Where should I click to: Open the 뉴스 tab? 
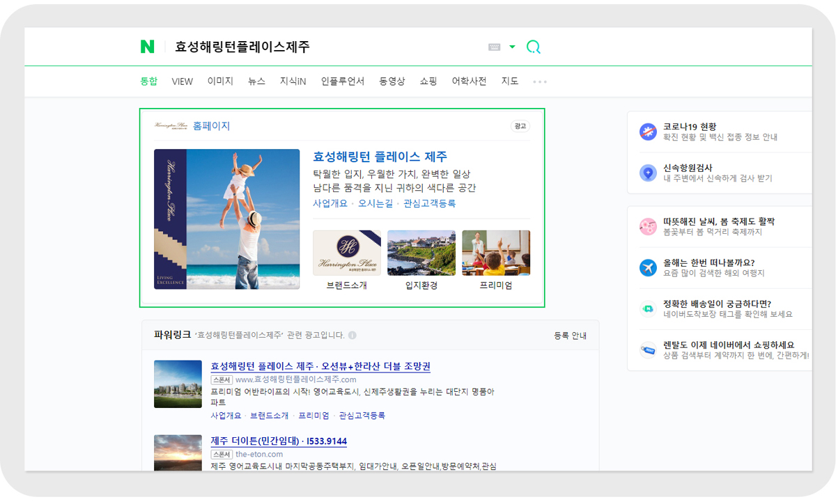(x=257, y=81)
